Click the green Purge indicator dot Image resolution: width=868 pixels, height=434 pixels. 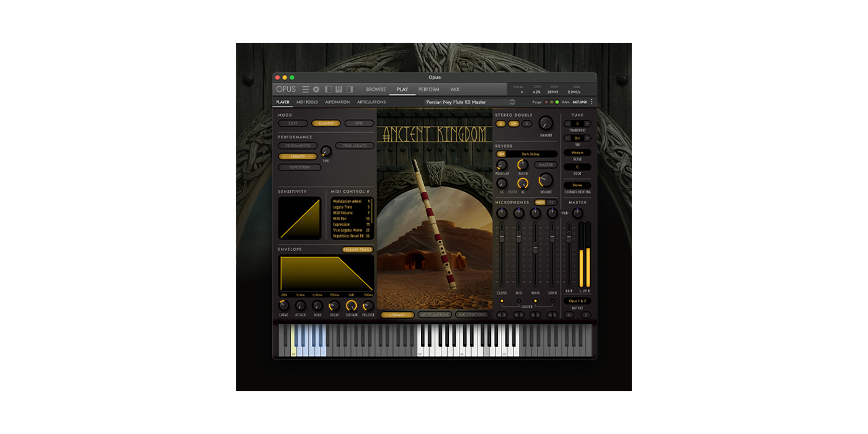click(x=557, y=102)
